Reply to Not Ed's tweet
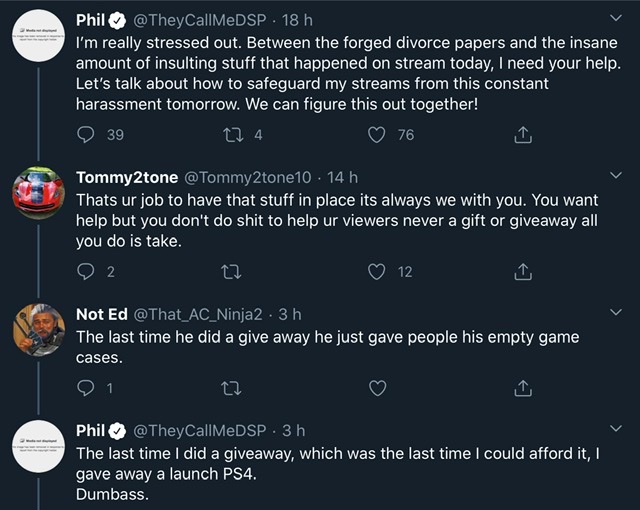This screenshot has height=510, width=640. (86, 388)
